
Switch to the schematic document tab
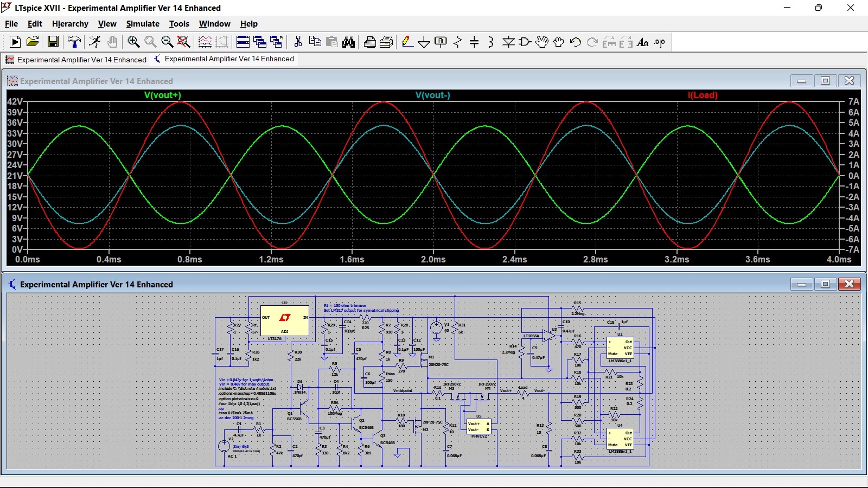pos(224,59)
